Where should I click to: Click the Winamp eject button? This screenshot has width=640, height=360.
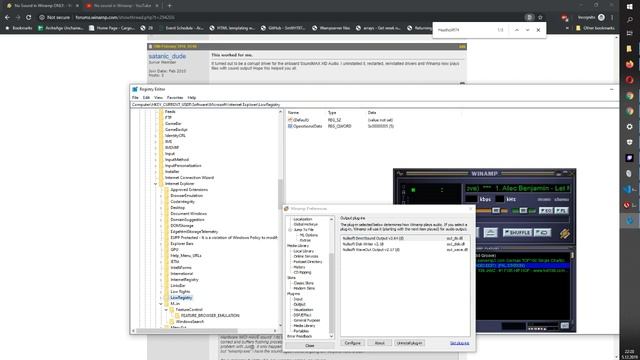click(x=490, y=233)
